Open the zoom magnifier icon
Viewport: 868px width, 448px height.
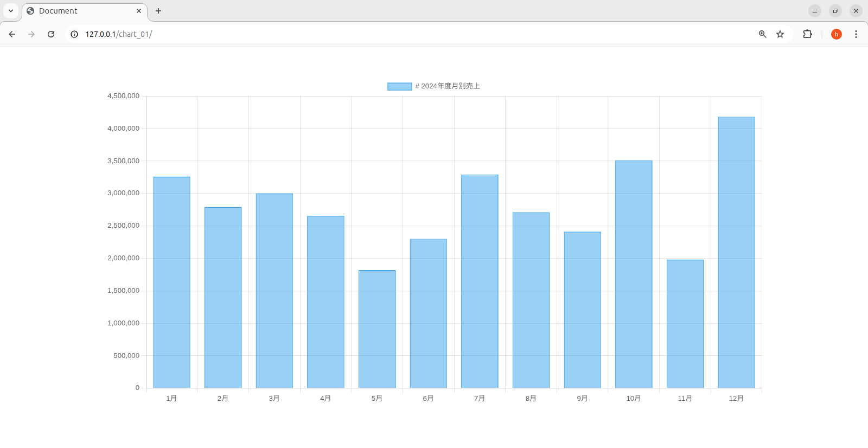pyautogui.click(x=762, y=34)
